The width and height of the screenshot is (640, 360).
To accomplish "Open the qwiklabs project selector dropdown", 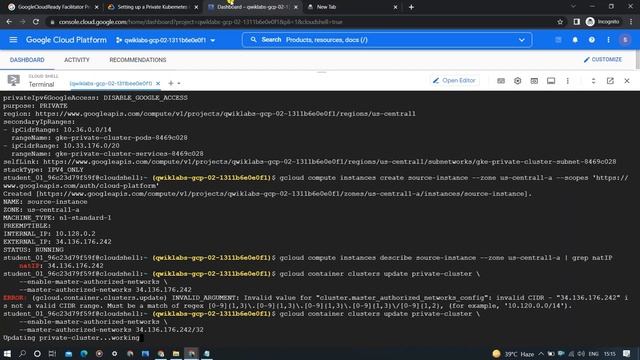I will [x=165, y=40].
